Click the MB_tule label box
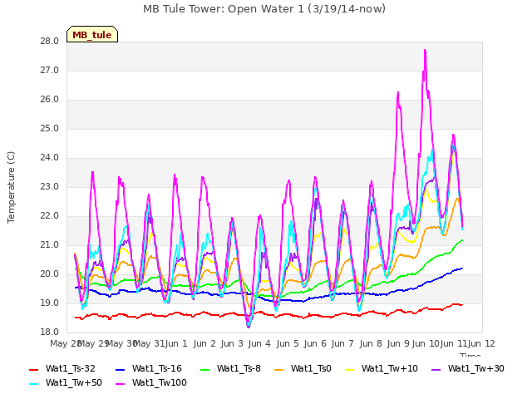This screenshot has width=532, height=399. [x=92, y=34]
